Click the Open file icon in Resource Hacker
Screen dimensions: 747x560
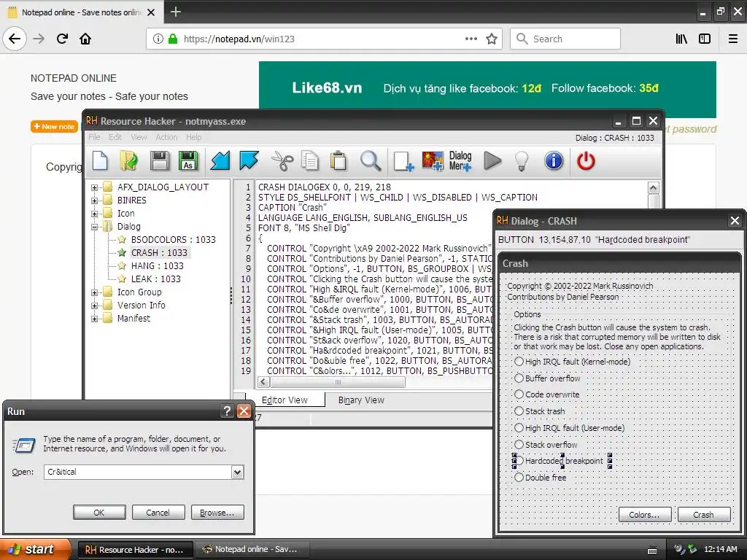tap(128, 160)
